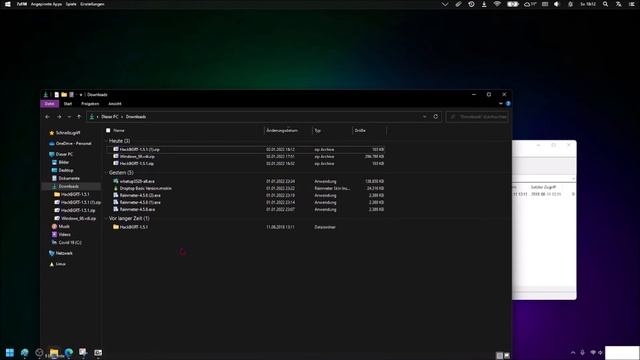Show hidden icons chevron in Windows tray
Viewport: 640px width, 360px height.
pyautogui.click(x=573, y=353)
